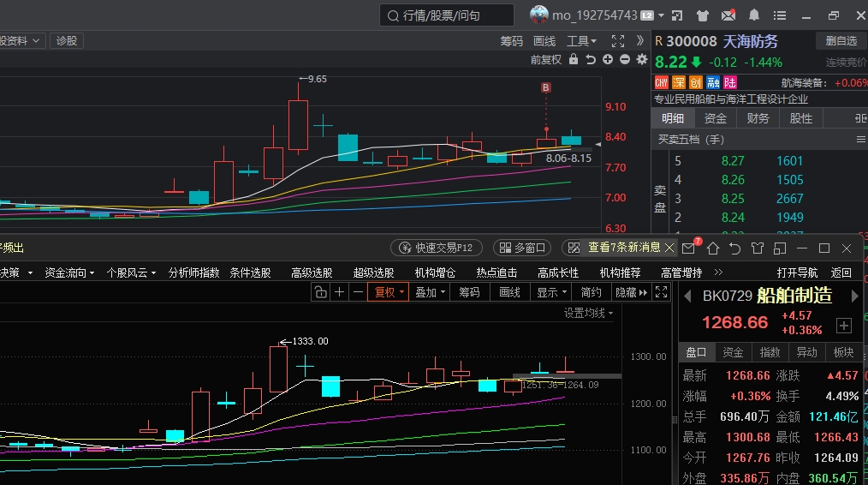
Task: Open the 条件选股 menu item
Action: (250, 272)
